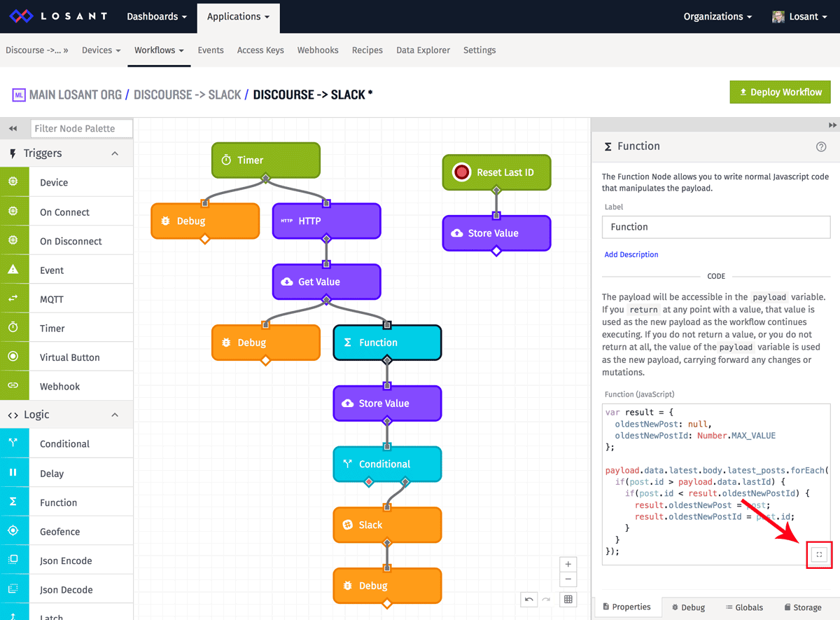Open the middle DISCOURSE -> SLACK breadcrumb link
The image size is (840, 620).
click(x=188, y=95)
